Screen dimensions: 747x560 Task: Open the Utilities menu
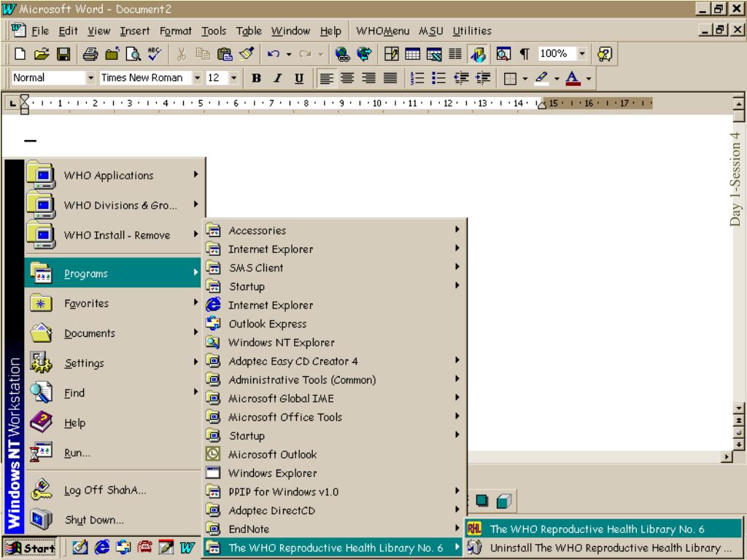(472, 31)
